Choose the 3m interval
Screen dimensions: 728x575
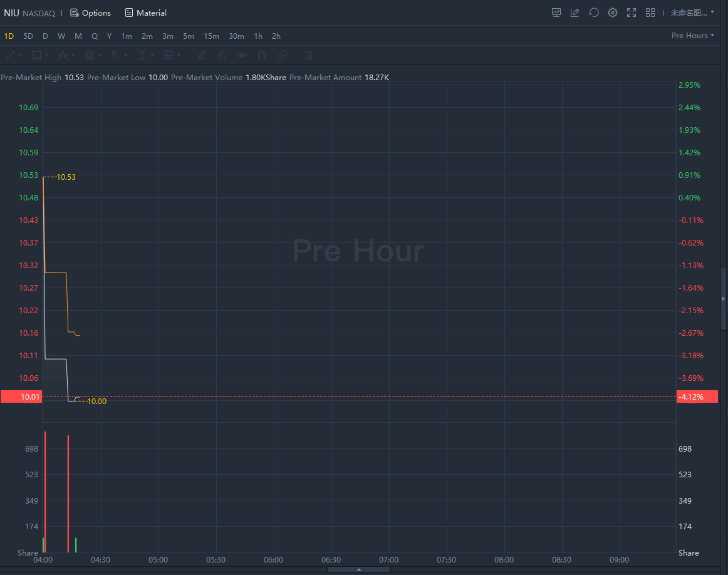pyautogui.click(x=168, y=36)
